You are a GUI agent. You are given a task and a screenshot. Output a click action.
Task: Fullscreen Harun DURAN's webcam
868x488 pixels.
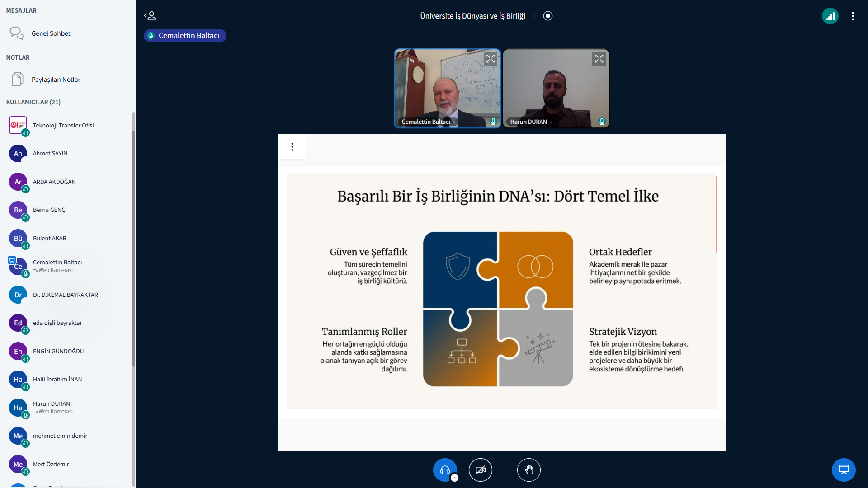point(599,59)
